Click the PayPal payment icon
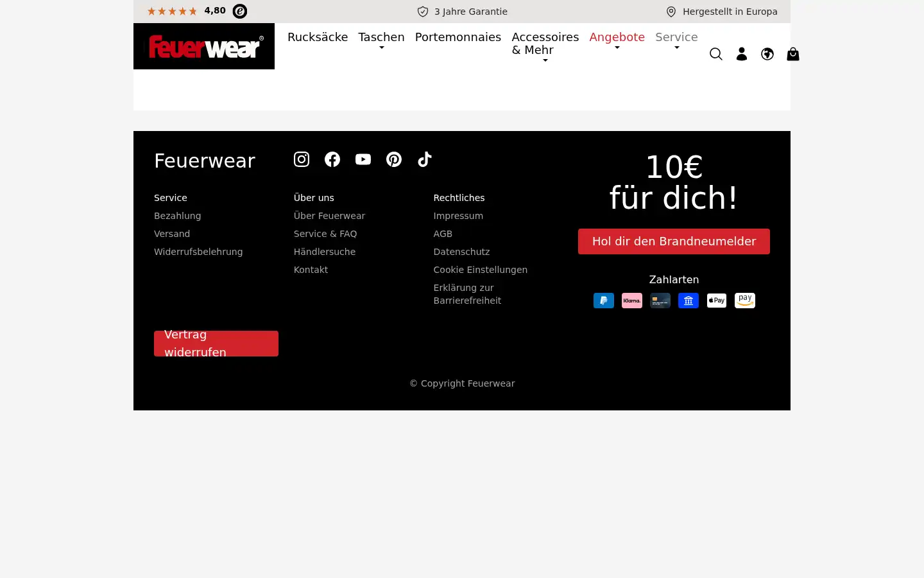 pos(604,301)
